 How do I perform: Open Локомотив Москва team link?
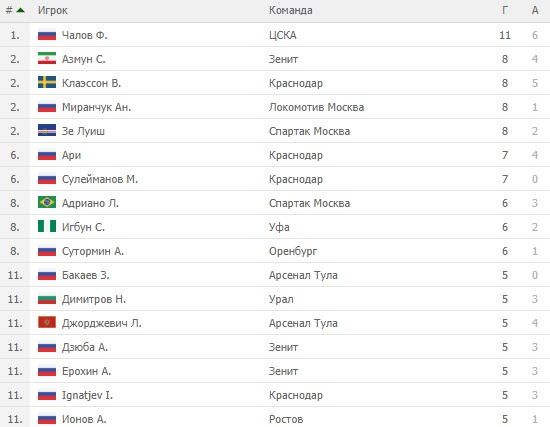click(x=316, y=107)
